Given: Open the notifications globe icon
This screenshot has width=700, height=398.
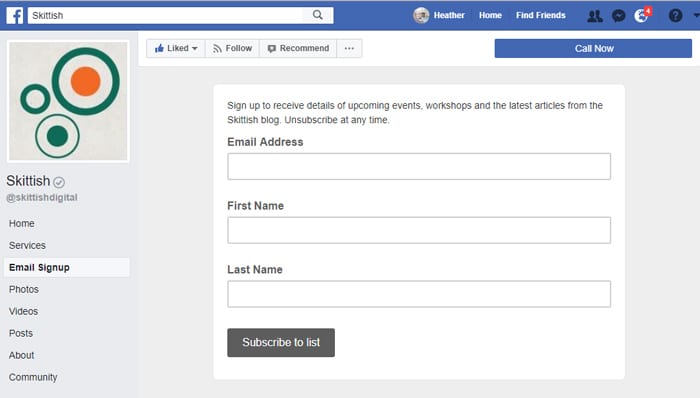Looking at the screenshot, I should pos(641,16).
